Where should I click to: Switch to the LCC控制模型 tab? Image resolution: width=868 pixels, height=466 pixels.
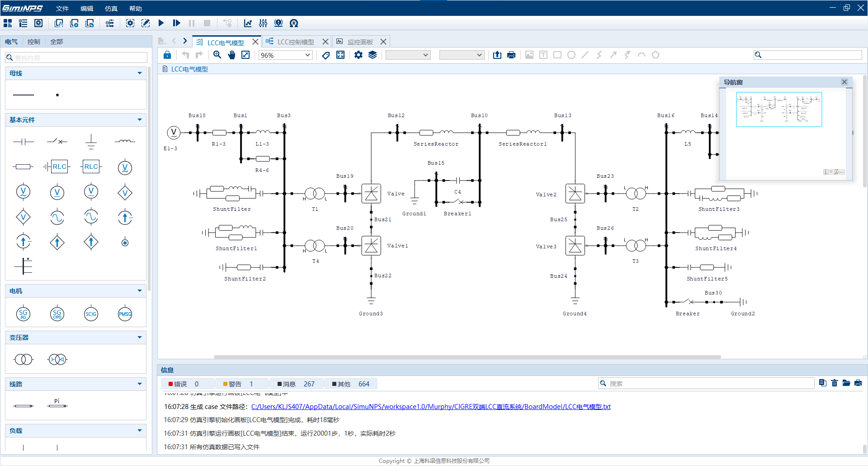(296, 42)
